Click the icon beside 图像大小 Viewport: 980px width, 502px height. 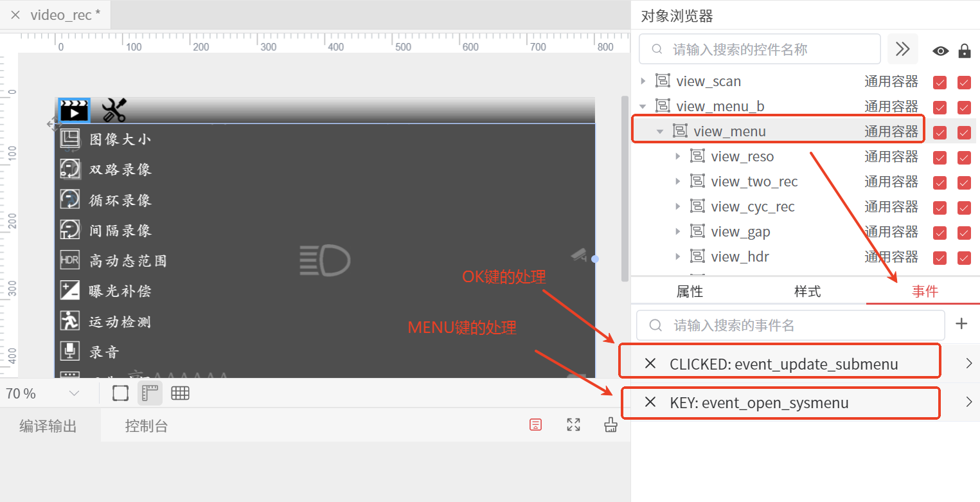tap(69, 139)
